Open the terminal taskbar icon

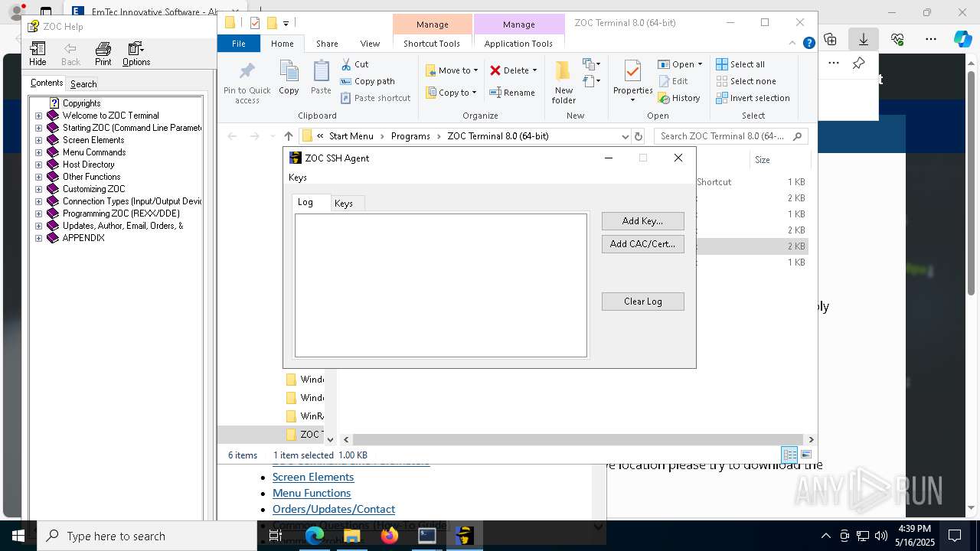[x=427, y=536]
